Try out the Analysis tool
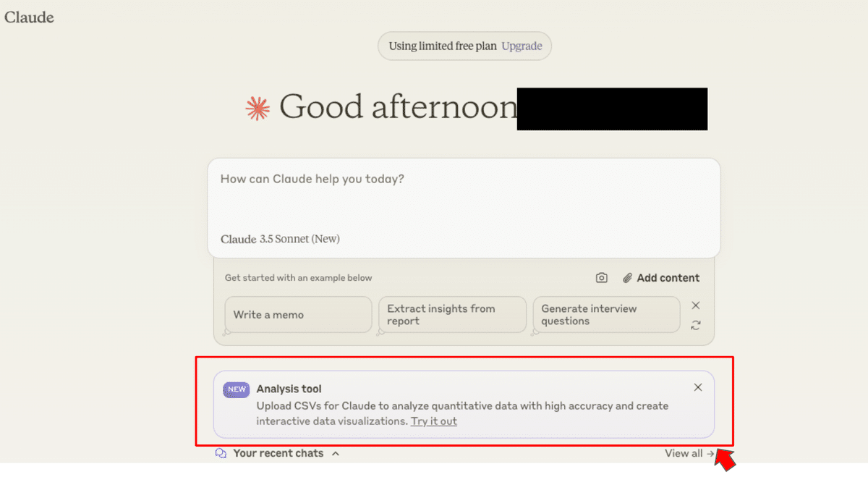This screenshot has width=868, height=477. 433,421
